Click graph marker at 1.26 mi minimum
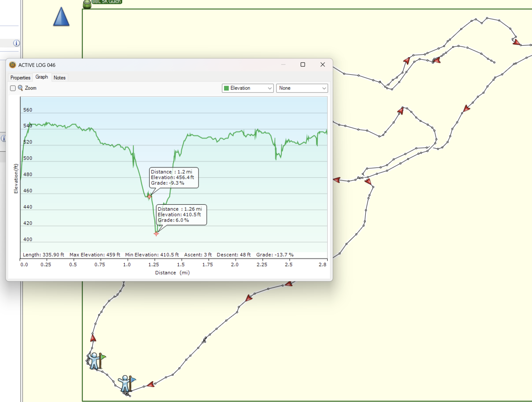This screenshot has height=402, width=532. pyautogui.click(x=156, y=234)
